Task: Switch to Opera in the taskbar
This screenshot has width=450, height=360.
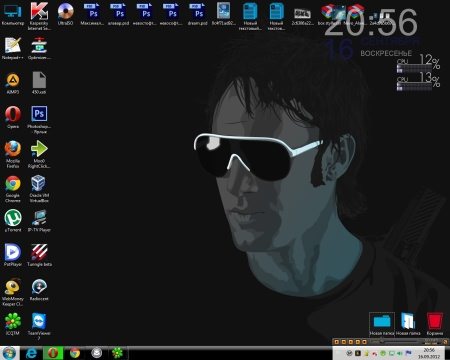Action: (x=53, y=353)
